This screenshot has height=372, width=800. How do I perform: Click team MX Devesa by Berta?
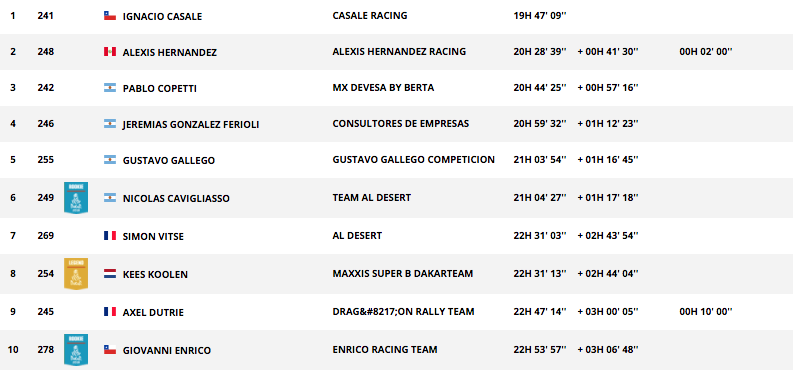click(x=383, y=88)
